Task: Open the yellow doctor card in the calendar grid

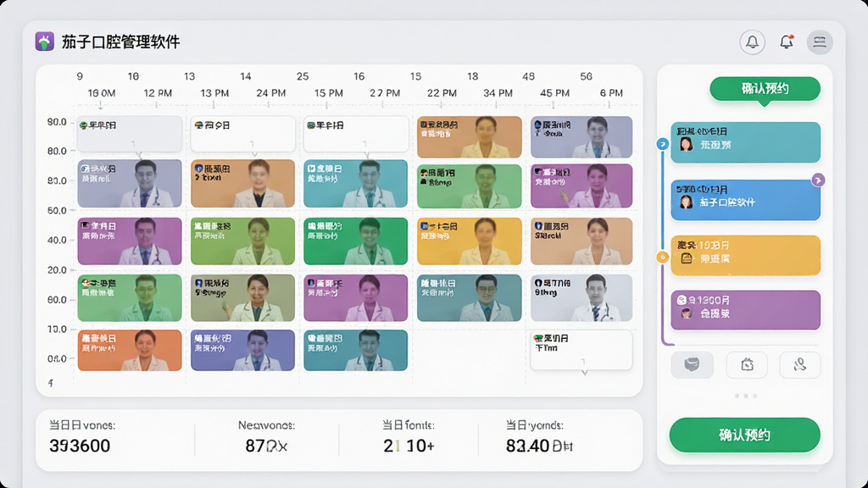Action: [470, 241]
